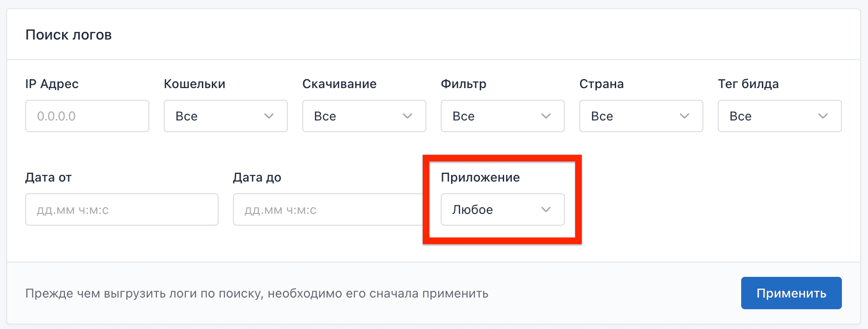Expand the Кошельки selector showing Все
This screenshot has height=329, width=868.
(225, 116)
